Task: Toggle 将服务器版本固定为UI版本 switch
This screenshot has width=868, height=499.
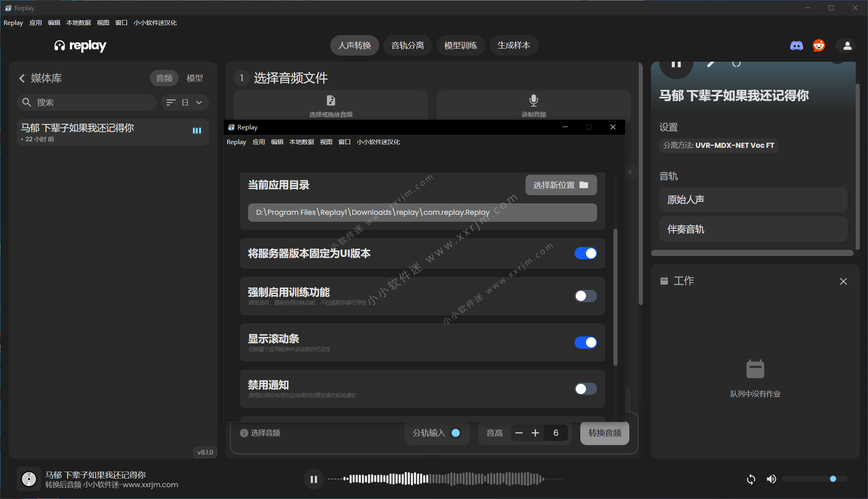Action: (x=586, y=254)
